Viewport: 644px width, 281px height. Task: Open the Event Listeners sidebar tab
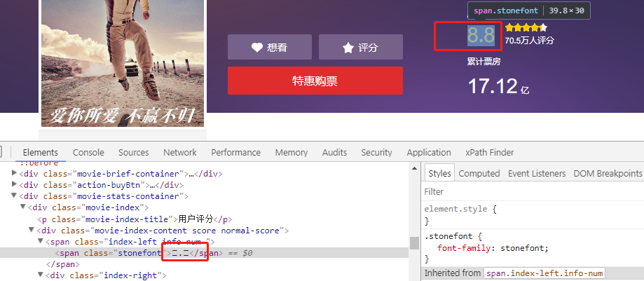536,173
